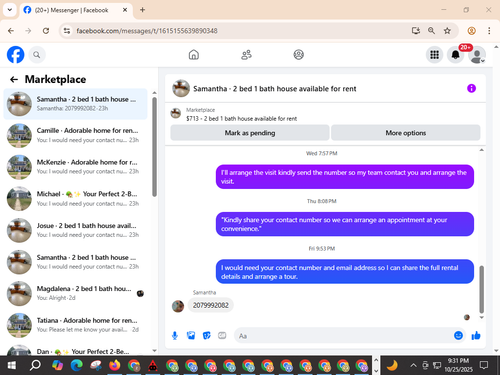Open Firefox from taskbar

114,365
